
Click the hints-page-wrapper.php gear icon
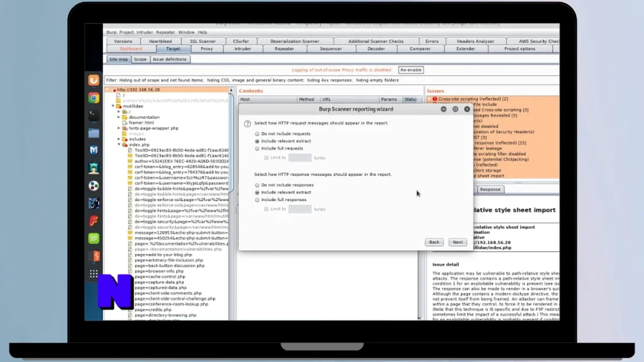(x=125, y=128)
